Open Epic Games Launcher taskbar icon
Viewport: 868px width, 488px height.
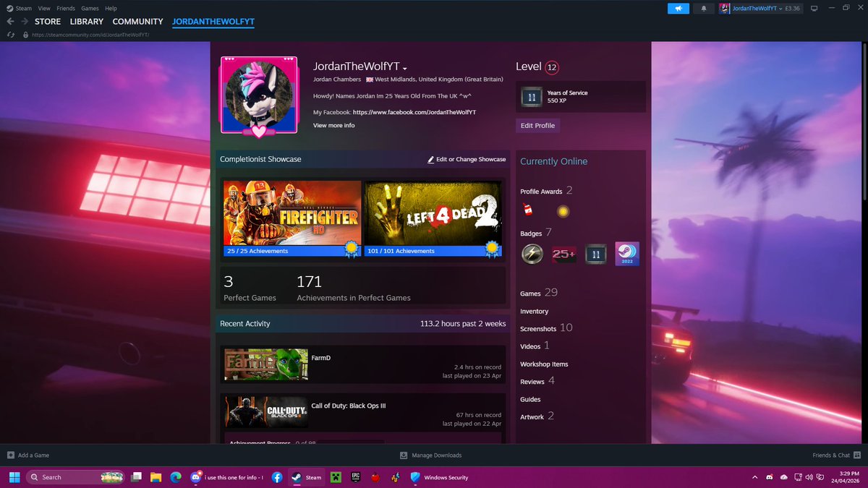(355, 477)
